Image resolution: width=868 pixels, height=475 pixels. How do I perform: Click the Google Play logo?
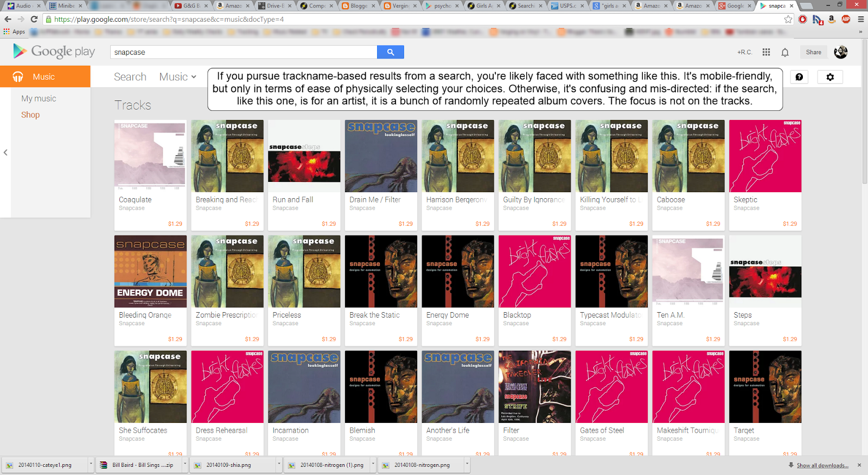click(x=54, y=52)
